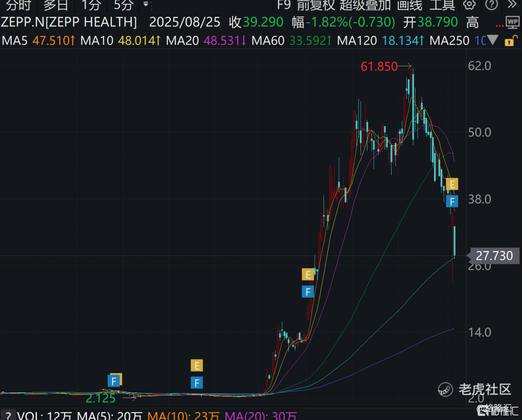Image resolution: width=522 pixels, height=420 pixels.
Task: Click the rightmost yellow E event marker
Action: 452,184
